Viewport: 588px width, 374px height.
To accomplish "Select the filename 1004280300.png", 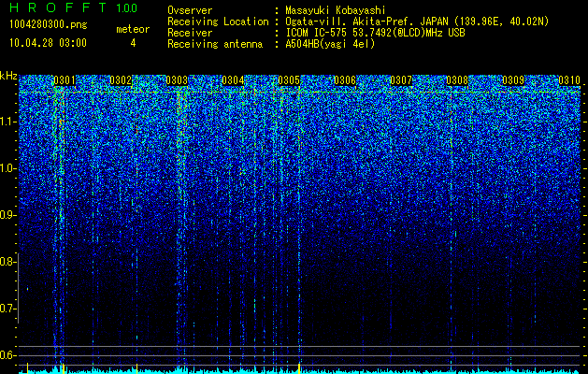I will [49, 24].
